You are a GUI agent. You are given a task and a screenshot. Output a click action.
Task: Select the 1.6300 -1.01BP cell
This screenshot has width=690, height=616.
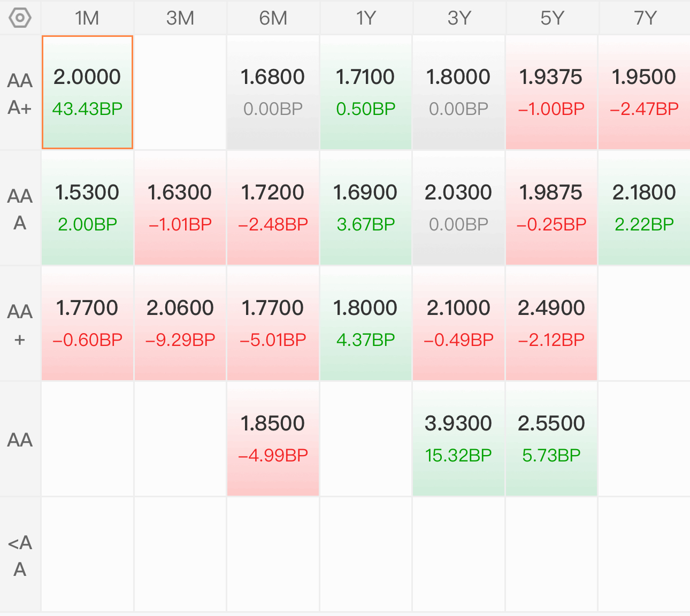click(180, 208)
